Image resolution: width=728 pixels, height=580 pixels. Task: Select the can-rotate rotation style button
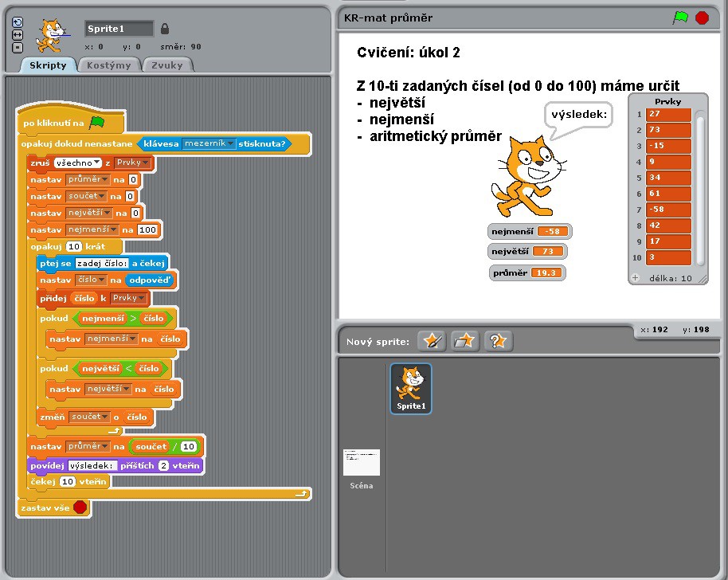point(18,22)
